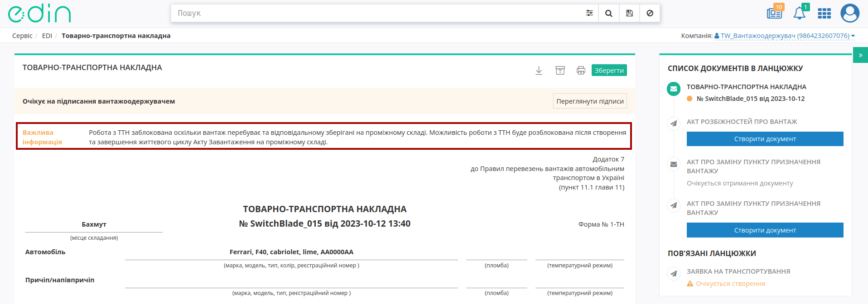Click Очікується створення status text
Screen dimensions: 868x304
730,284
